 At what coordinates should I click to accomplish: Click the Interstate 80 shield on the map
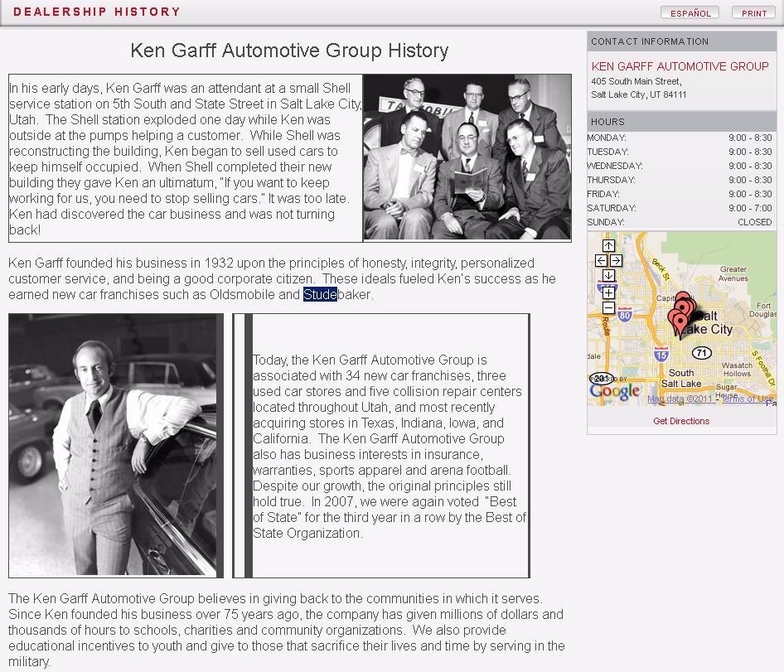[625, 315]
